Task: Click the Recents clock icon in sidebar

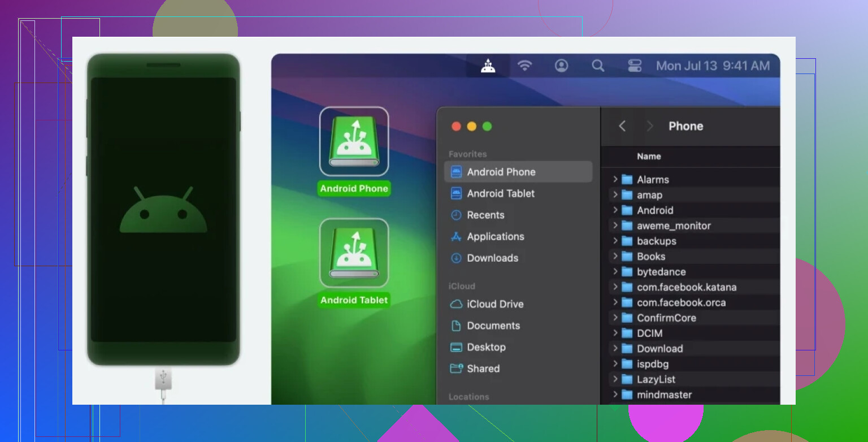Action: pyautogui.click(x=456, y=215)
